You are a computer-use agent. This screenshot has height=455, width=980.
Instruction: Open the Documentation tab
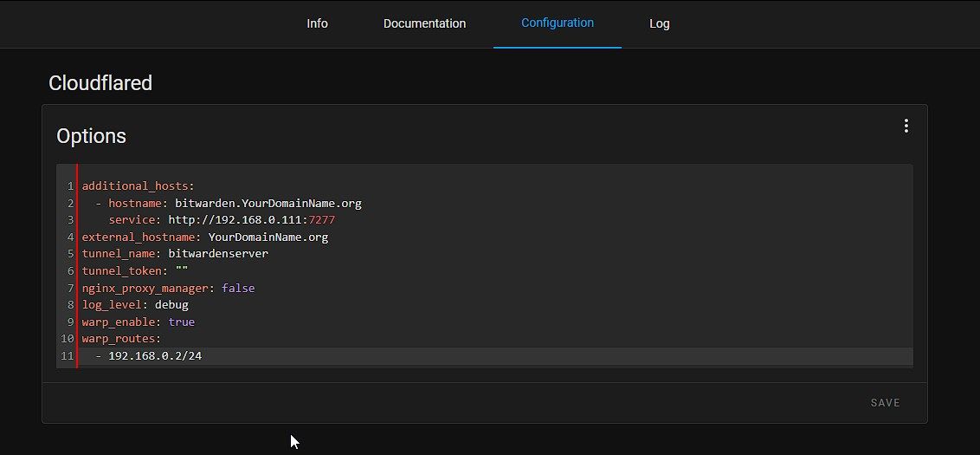click(x=424, y=23)
